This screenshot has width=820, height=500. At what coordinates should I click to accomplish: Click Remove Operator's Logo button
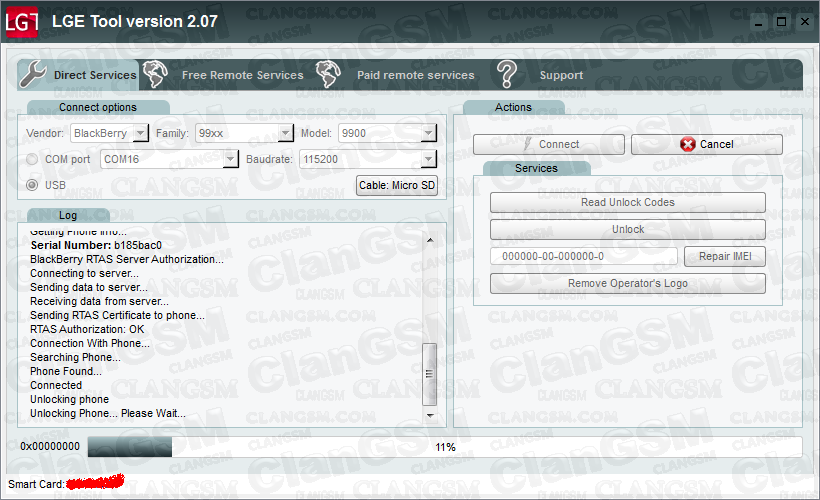click(x=628, y=283)
